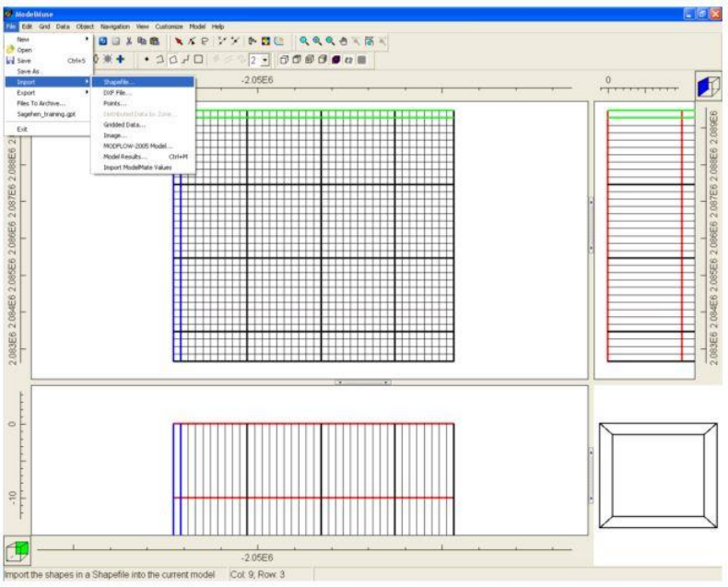Open the Customize menu
This screenshot has width=728, height=587.
[x=169, y=27]
